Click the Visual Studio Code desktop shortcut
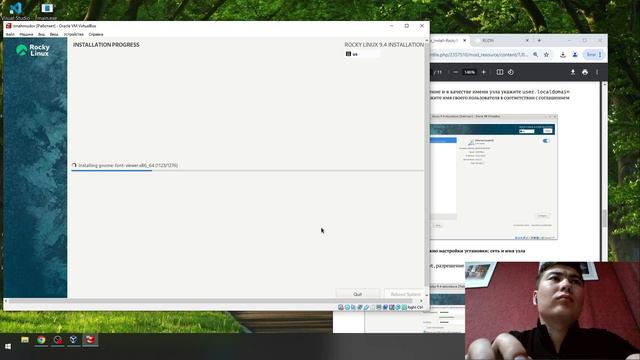This screenshot has width=640, height=360. 16,10
